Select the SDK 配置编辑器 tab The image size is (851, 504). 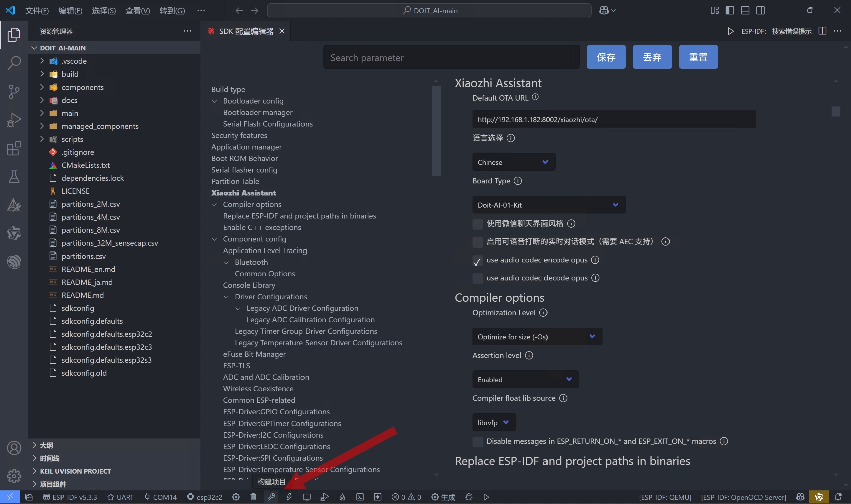point(246,31)
